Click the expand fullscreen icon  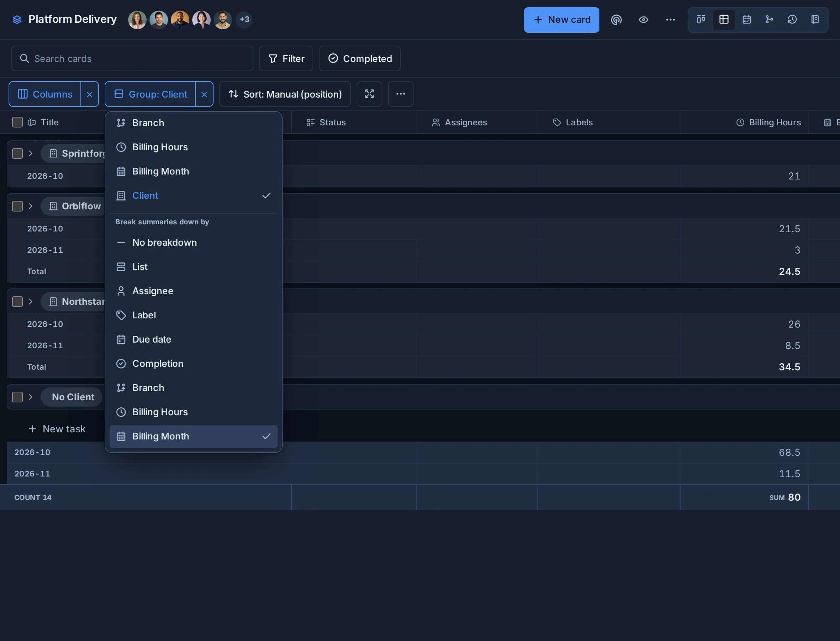coord(369,94)
